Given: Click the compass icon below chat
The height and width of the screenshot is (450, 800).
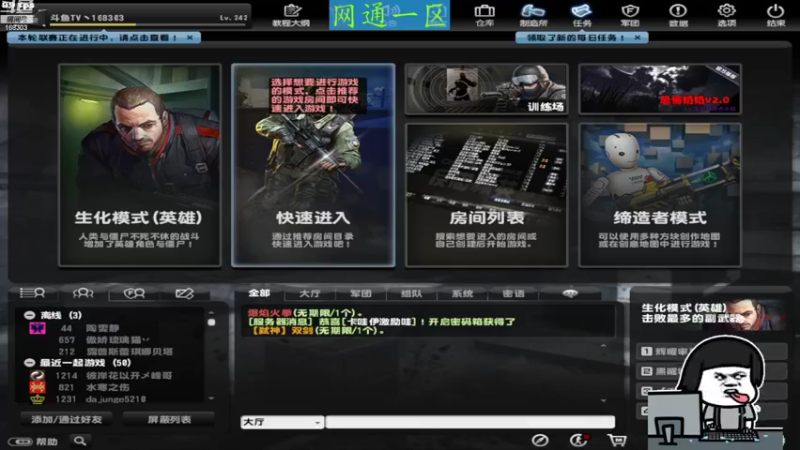Looking at the screenshot, I should tap(540, 440).
